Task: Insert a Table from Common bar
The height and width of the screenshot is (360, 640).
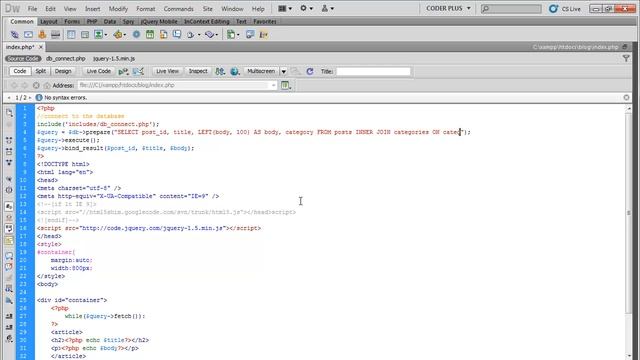Action: (x=71, y=35)
